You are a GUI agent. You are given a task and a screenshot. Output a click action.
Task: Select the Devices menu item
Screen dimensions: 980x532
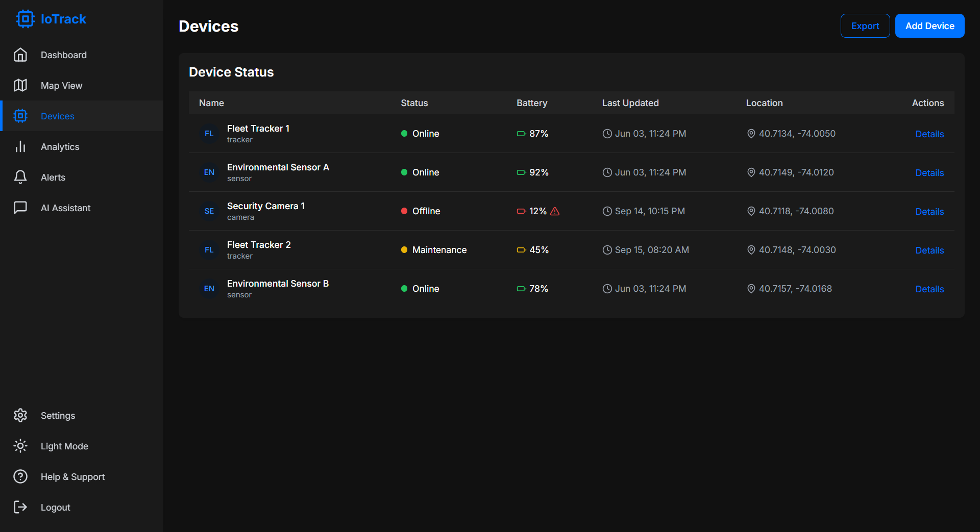click(x=57, y=116)
